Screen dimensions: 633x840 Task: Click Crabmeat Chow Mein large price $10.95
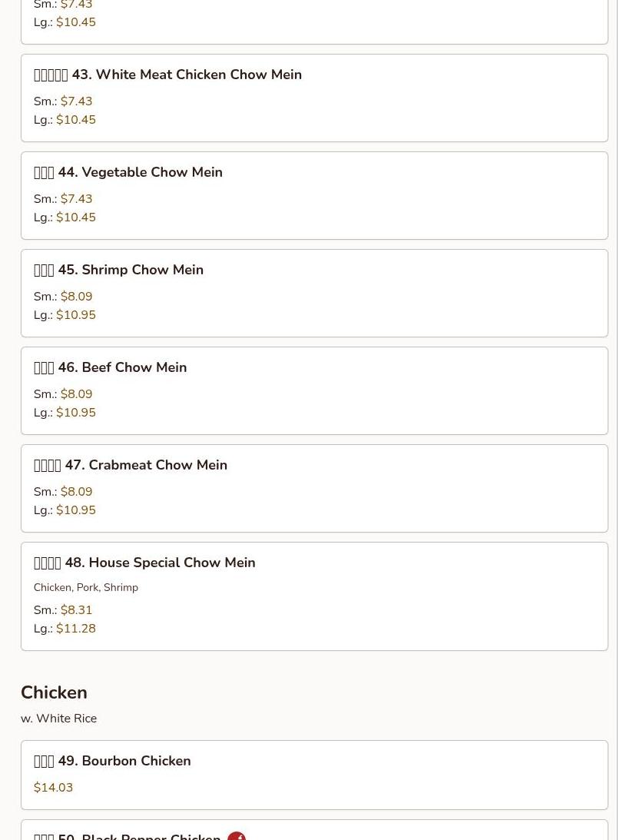(75, 510)
